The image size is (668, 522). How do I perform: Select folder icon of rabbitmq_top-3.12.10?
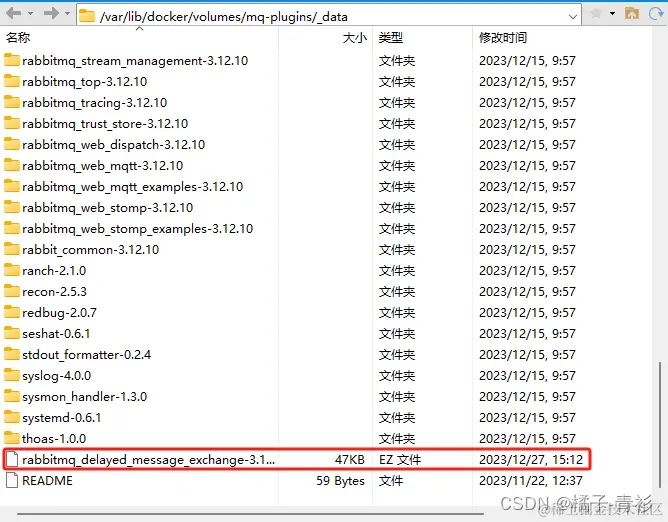point(12,81)
